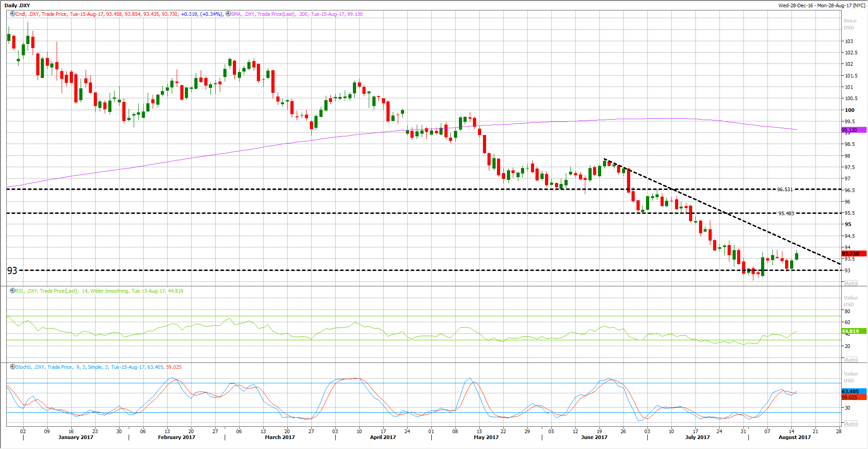Click the +0.319 price change value

click(x=189, y=14)
